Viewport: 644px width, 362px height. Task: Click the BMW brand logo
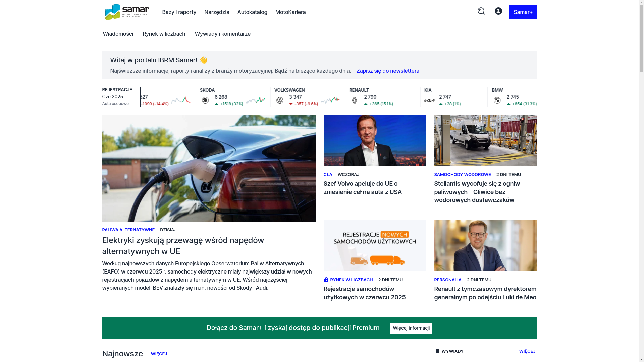point(497,100)
